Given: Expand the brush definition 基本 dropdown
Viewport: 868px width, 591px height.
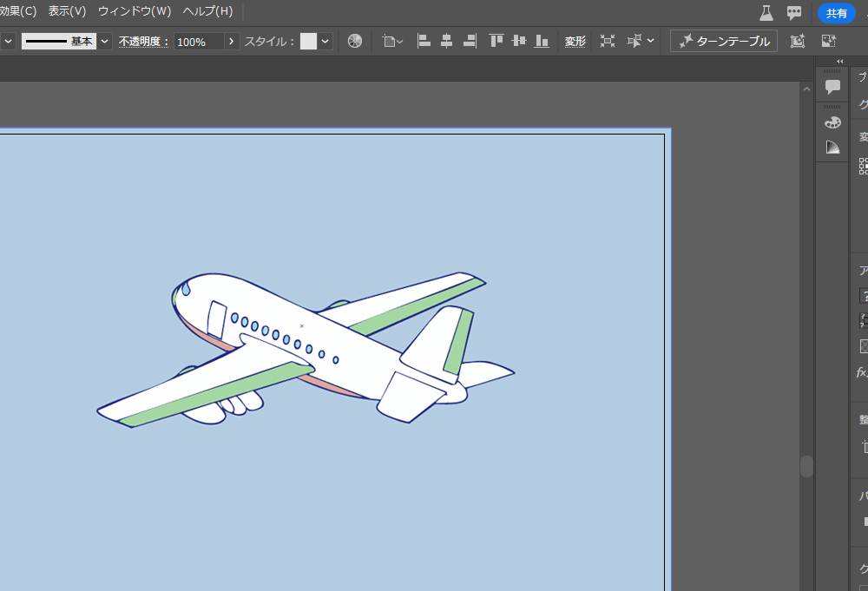Looking at the screenshot, I should (105, 41).
